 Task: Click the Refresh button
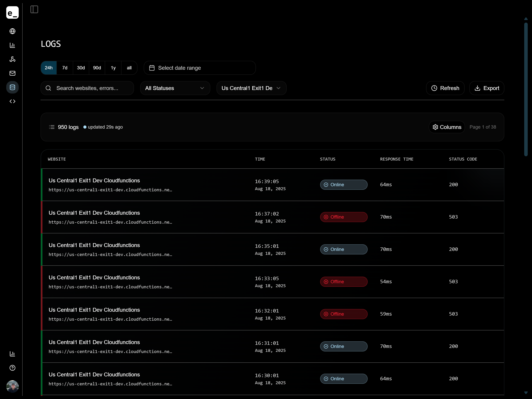tap(445, 88)
